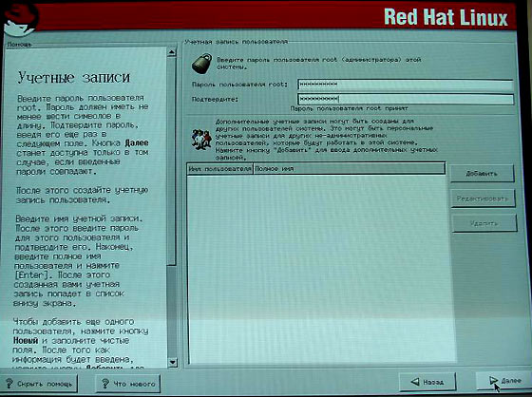Click the help panel scrollbar thumb

point(172,161)
